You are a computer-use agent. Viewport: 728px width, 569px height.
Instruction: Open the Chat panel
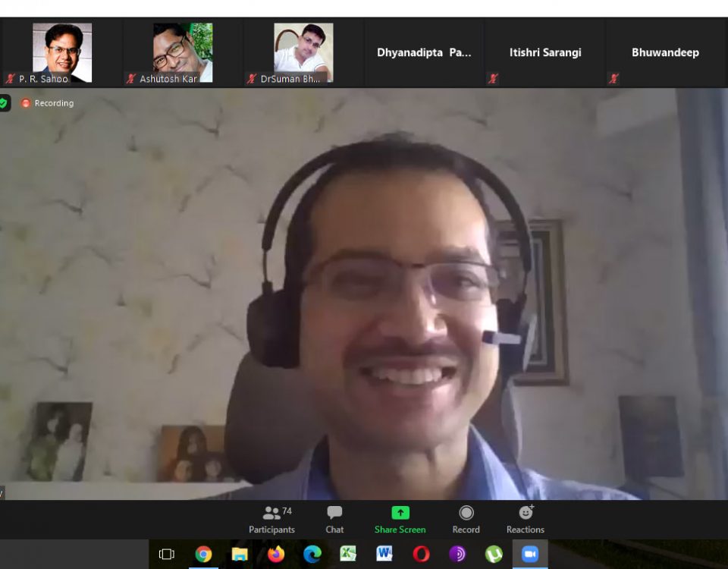pos(334,520)
